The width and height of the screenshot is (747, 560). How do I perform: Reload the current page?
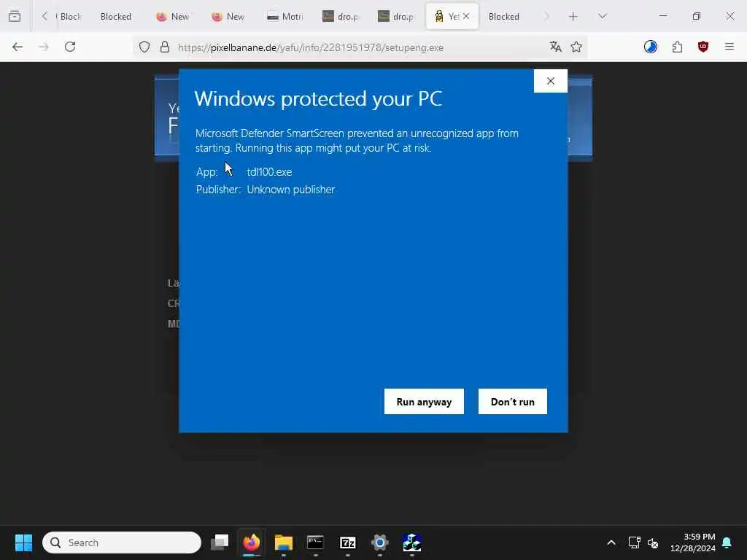70,47
